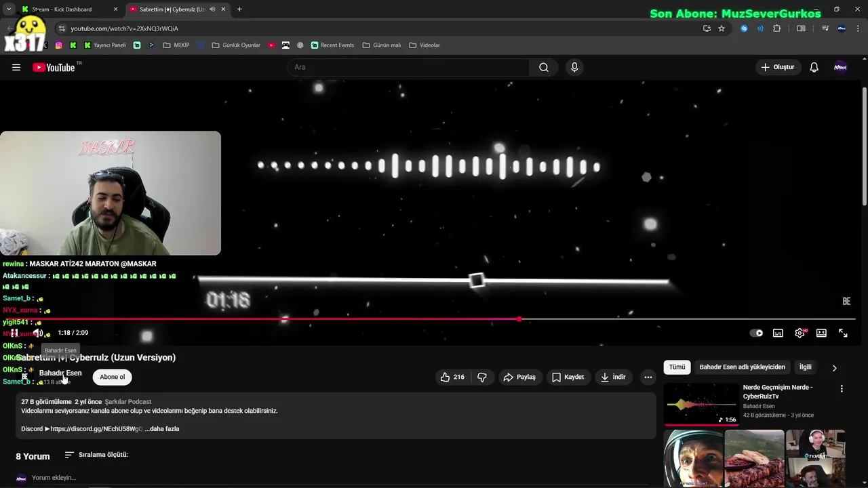Open Günün malı bookmarks folder

coord(381,45)
